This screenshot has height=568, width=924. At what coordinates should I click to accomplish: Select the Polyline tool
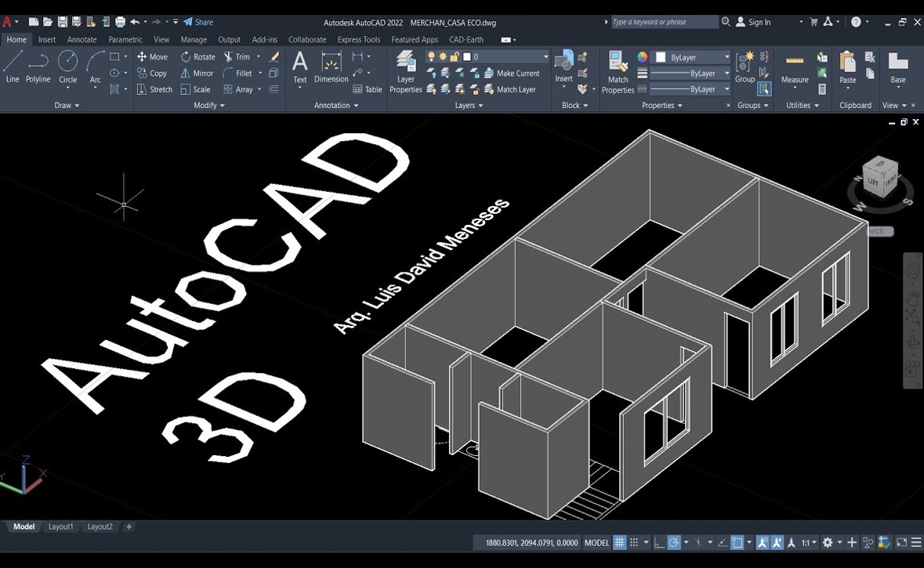pyautogui.click(x=38, y=67)
